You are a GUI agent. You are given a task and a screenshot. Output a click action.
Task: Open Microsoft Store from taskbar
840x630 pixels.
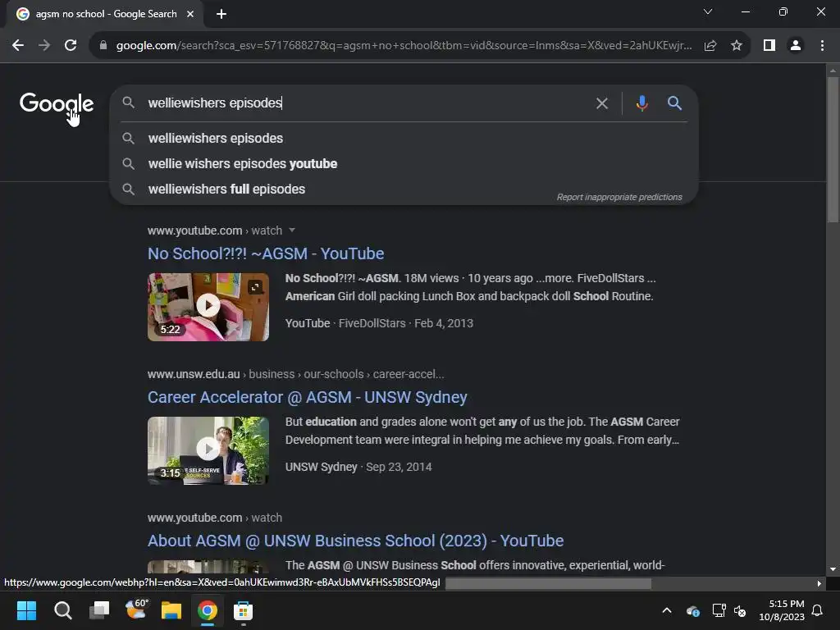[243, 610]
